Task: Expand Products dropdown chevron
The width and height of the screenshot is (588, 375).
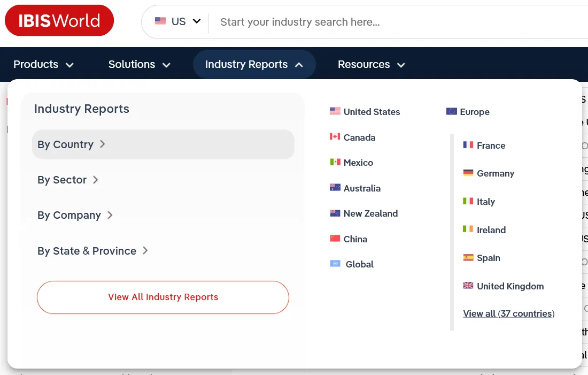Action: (x=69, y=65)
